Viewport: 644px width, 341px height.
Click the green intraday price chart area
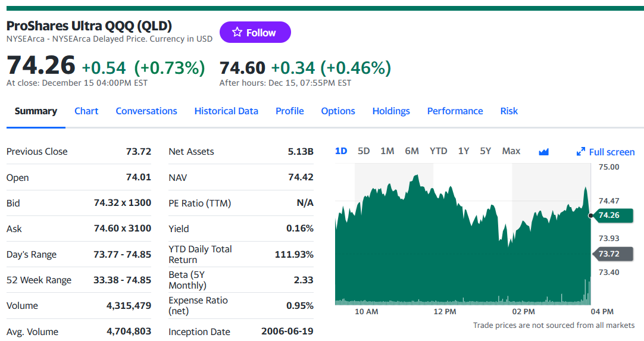pyautogui.click(x=463, y=246)
